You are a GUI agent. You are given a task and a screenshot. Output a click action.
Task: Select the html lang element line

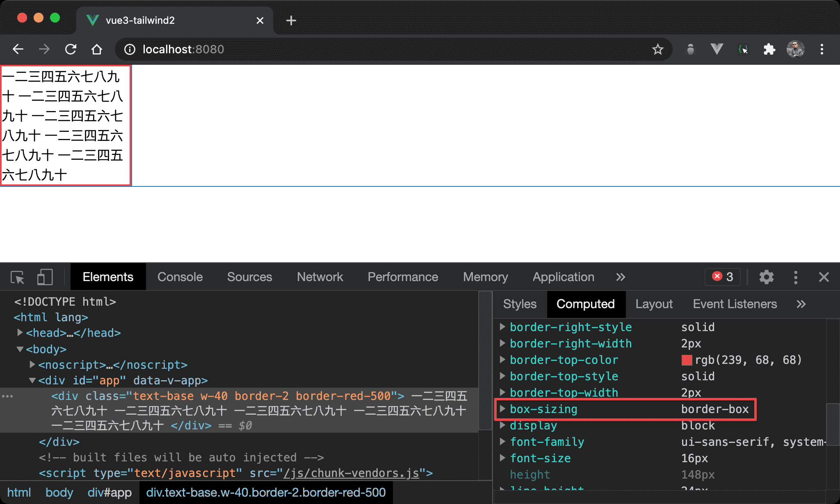click(x=51, y=317)
